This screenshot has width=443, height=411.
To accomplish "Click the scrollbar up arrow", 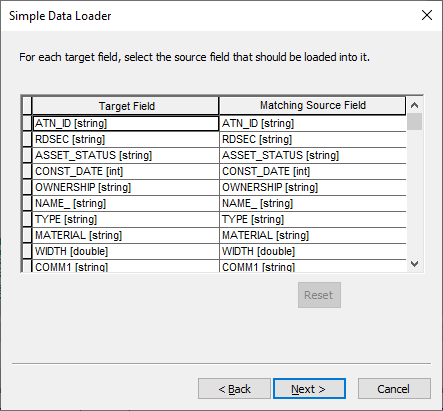I will (x=414, y=105).
